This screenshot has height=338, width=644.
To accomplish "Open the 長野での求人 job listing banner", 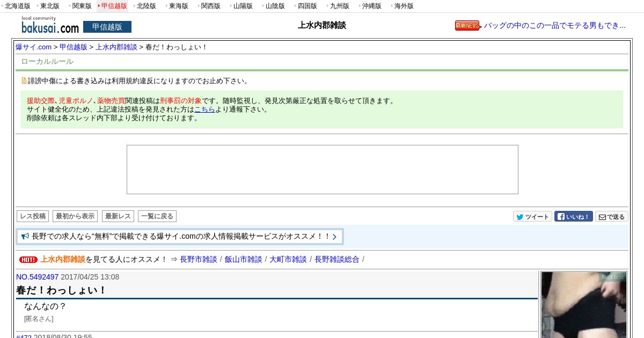I will tap(180, 237).
